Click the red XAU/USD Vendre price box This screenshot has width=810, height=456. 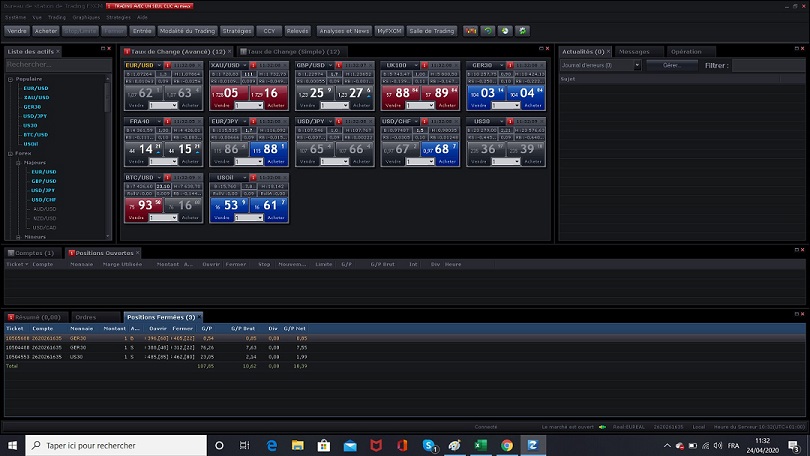[x=230, y=93]
